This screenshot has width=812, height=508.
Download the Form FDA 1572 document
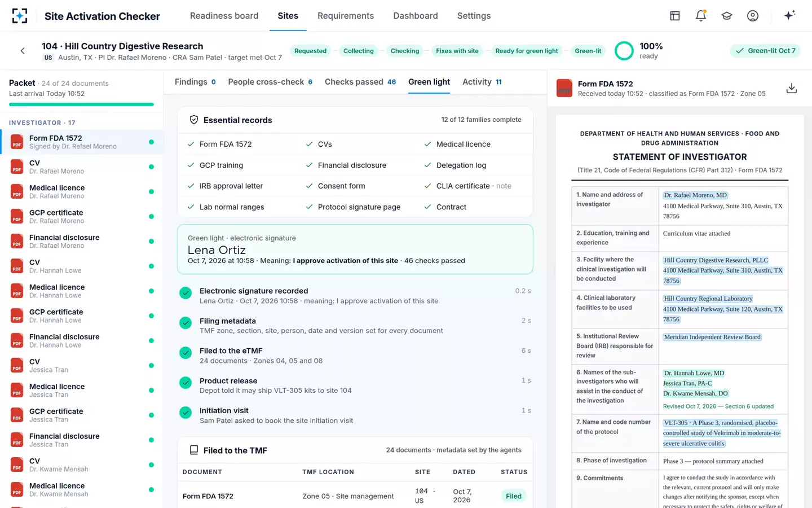[x=792, y=88]
